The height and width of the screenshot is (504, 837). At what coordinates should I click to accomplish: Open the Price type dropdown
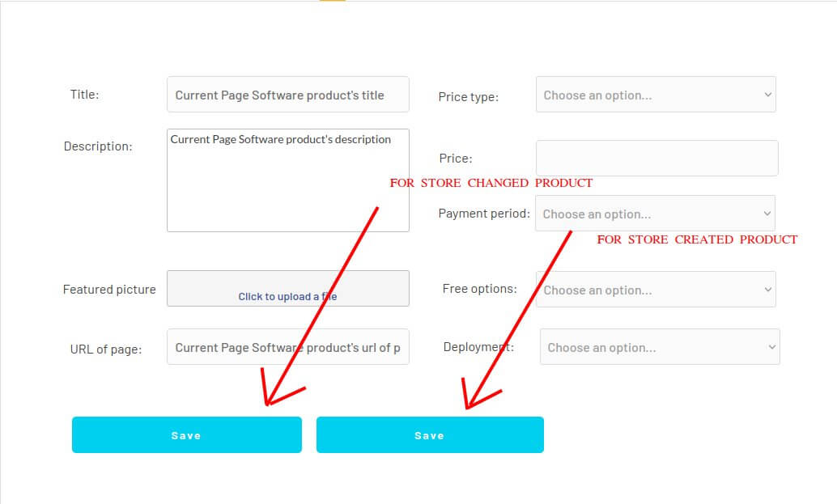click(656, 95)
